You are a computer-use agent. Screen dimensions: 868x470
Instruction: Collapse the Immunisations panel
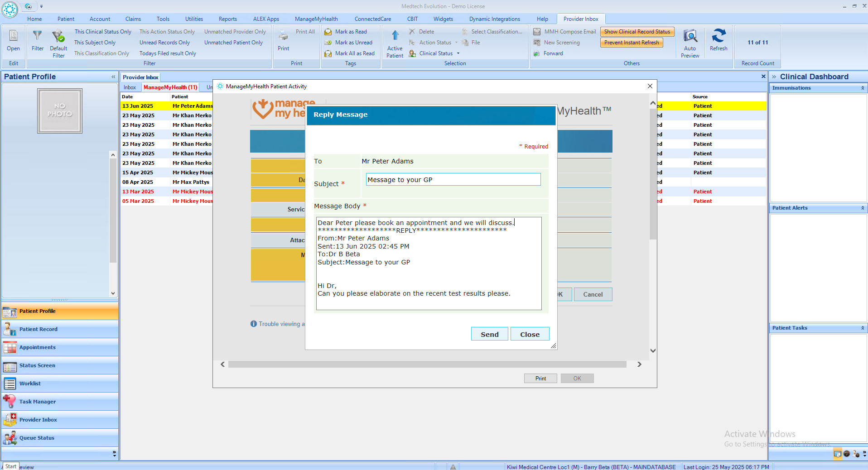pos(863,88)
